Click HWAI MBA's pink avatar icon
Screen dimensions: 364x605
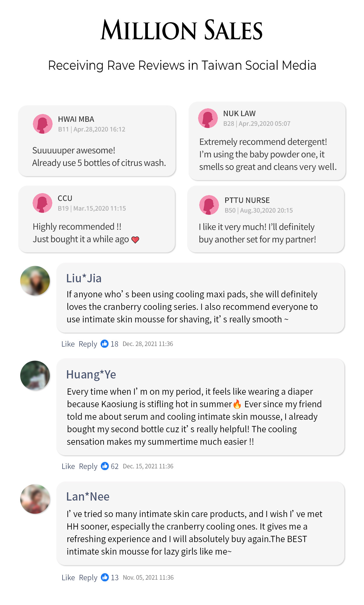coord(43,124)
